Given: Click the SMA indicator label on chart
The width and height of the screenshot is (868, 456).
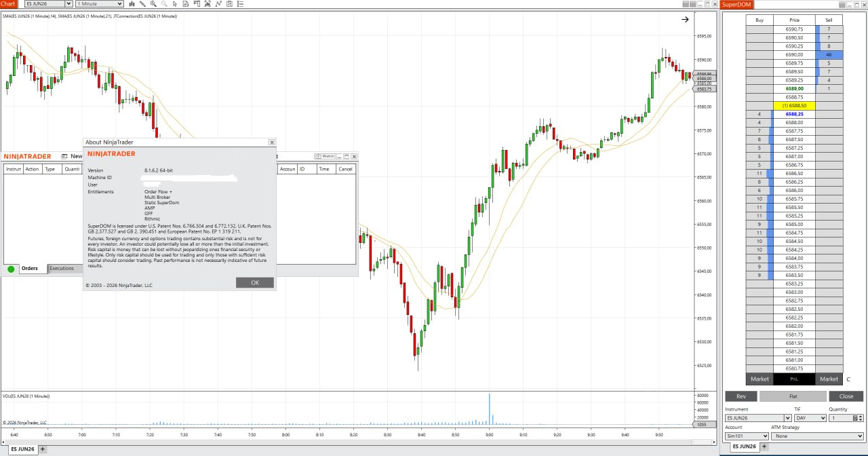Looking at the screenshot, I should point(90,16).
